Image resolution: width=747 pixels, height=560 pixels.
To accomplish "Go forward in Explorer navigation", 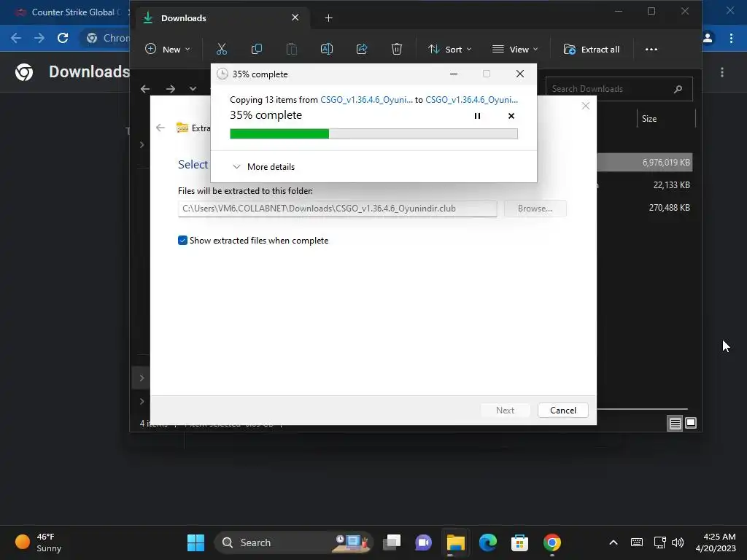I will [171, 89].
